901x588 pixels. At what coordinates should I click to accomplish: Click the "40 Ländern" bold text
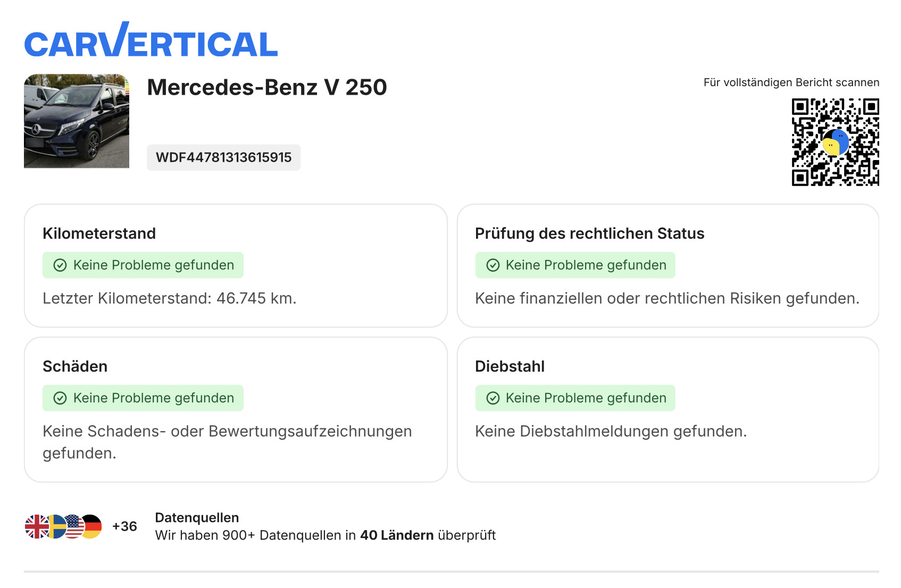397,535
